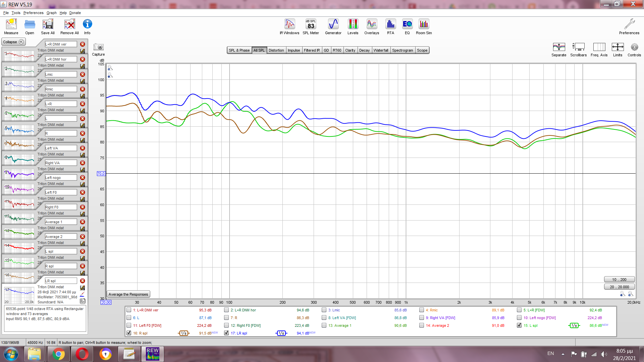Open the Measure tool
Screen dimensions: 644x362
coord(11,26)
